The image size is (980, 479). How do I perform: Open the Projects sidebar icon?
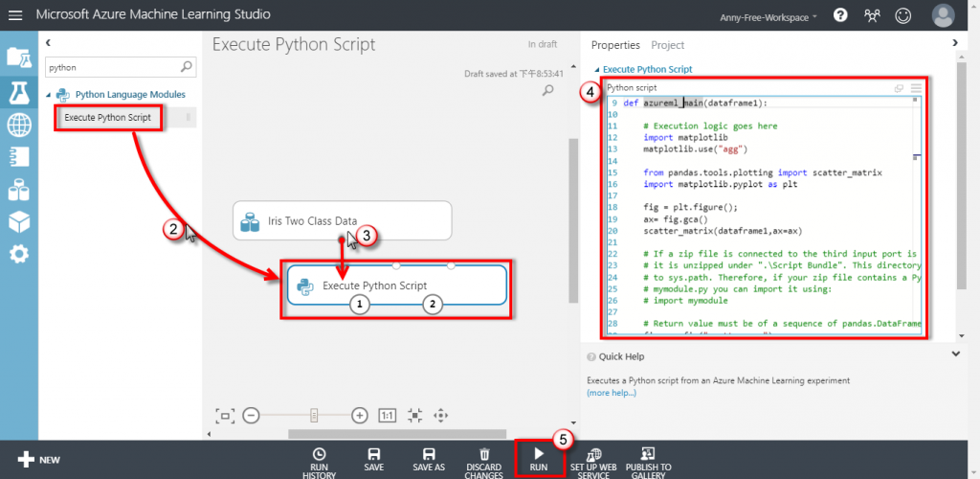(x=19, y=57)
